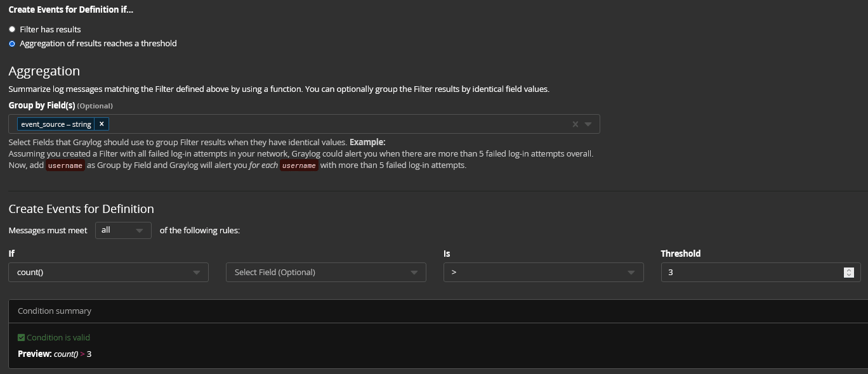
Task: Open the count() function dropdown
Action: [x=108, y=273]
